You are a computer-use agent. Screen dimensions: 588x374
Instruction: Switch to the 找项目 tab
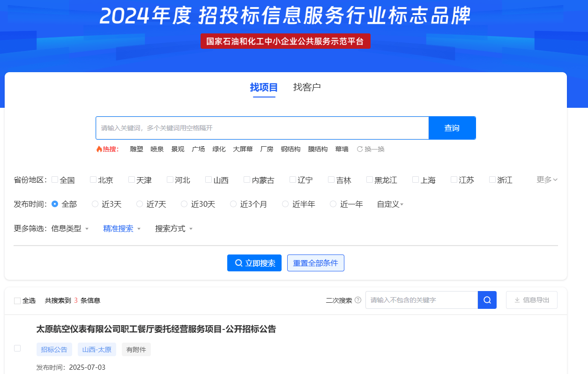pyautogui.click(x=264, y=87)
